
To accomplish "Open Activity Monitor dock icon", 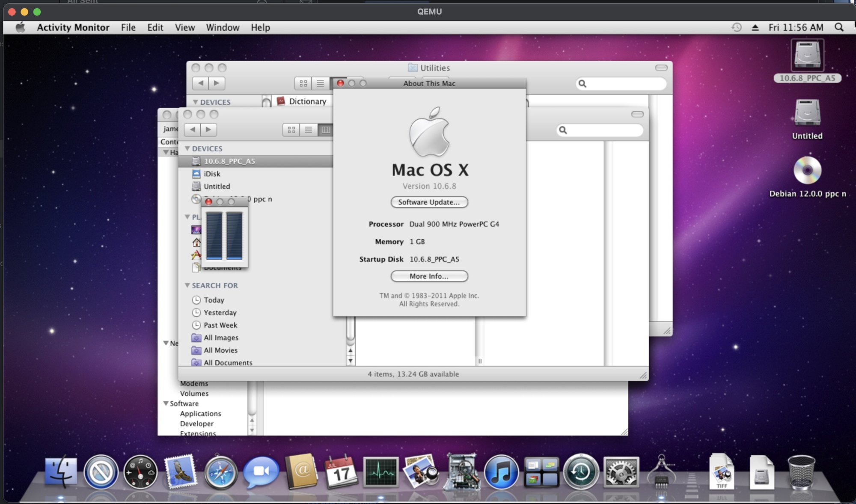I will (380, 473).
